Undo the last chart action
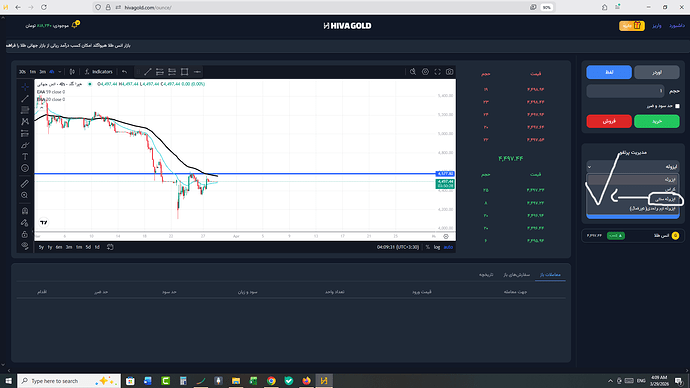The image size is (690, 388). coord(125,72)
